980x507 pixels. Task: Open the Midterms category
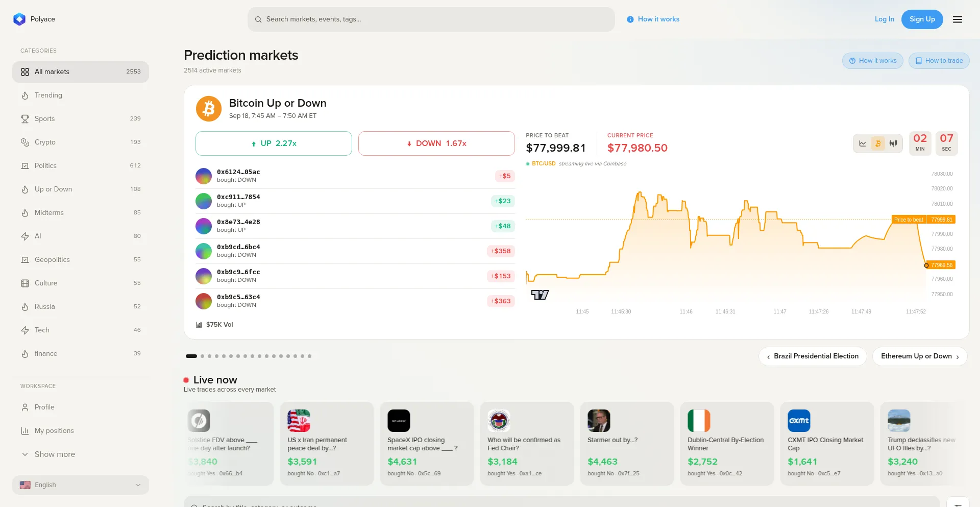pyautogui.click(x=81, y=213)
